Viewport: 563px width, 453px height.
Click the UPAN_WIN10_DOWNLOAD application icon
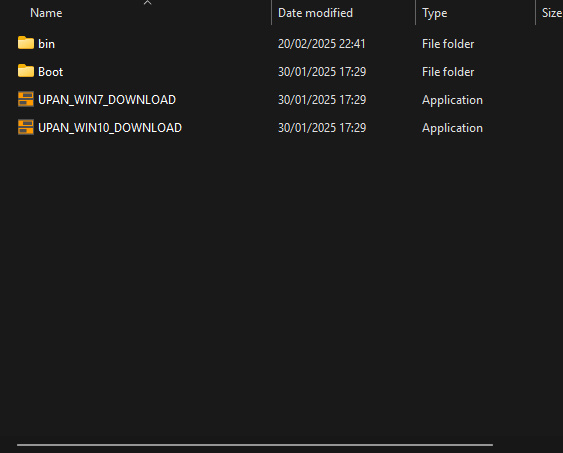26,127
